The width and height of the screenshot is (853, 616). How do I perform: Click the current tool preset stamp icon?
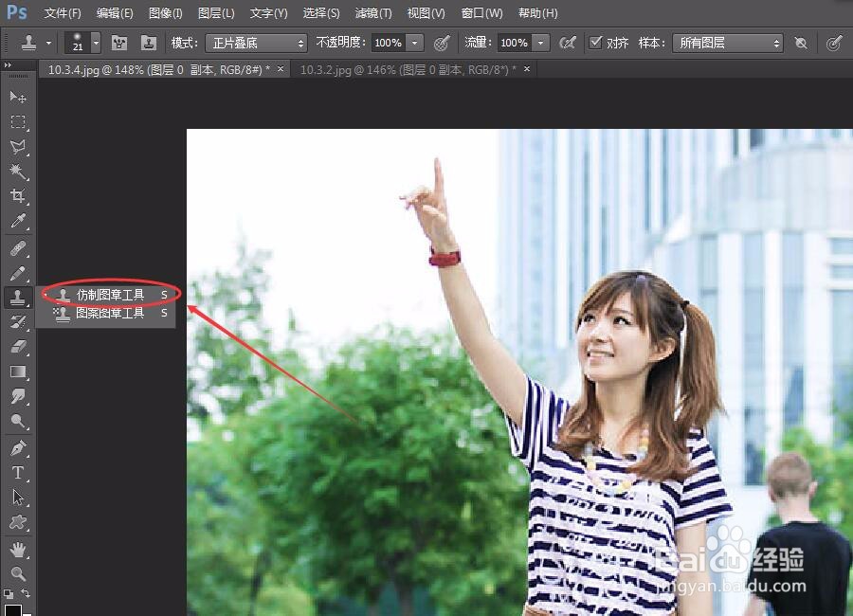point(28,43)
